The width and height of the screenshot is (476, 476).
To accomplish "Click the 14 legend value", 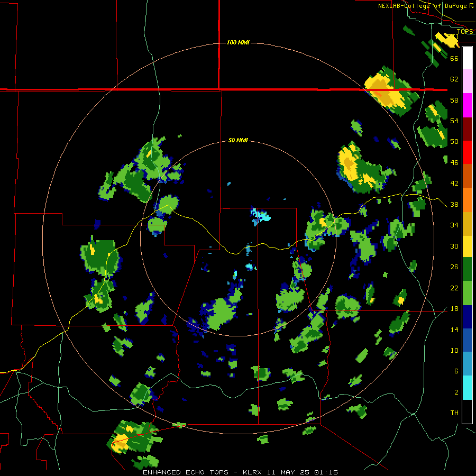I will 454,329.
